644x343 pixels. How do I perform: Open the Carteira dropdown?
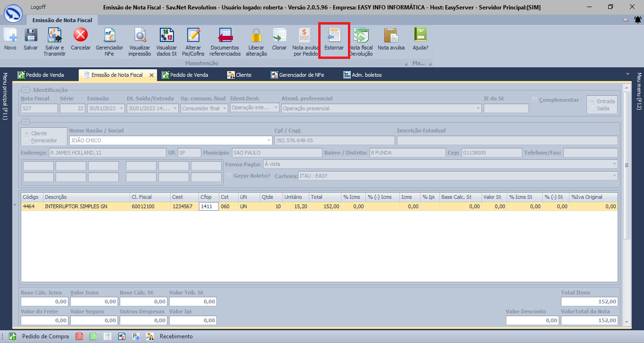[614, 176]
